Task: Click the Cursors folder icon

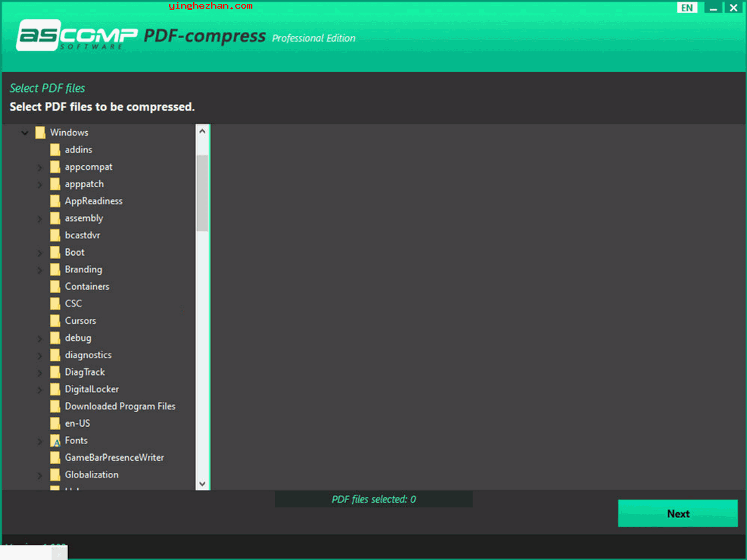Action: click(55, 321)
